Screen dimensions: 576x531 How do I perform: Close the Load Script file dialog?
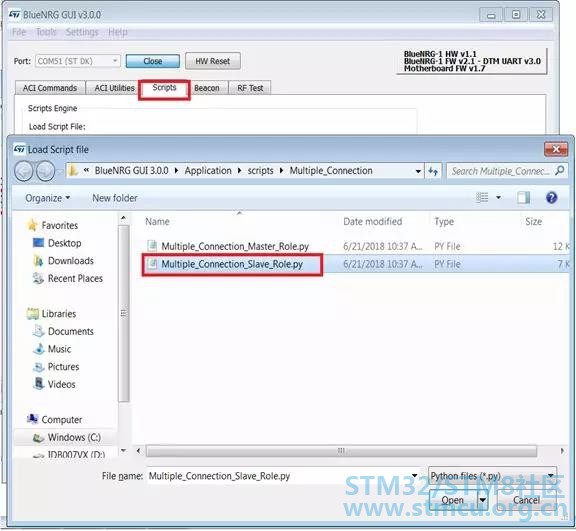(x=556, y=149)
